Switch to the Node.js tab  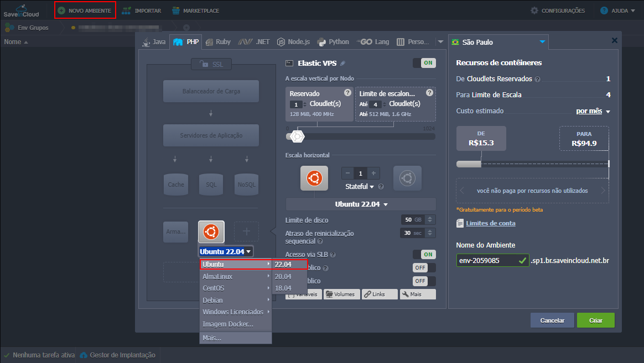[293, 42]
